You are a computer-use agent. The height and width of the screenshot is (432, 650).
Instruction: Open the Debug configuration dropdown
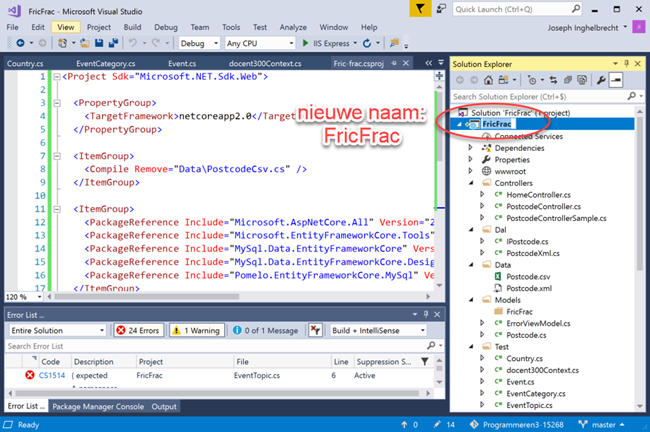tap(199, 44)
